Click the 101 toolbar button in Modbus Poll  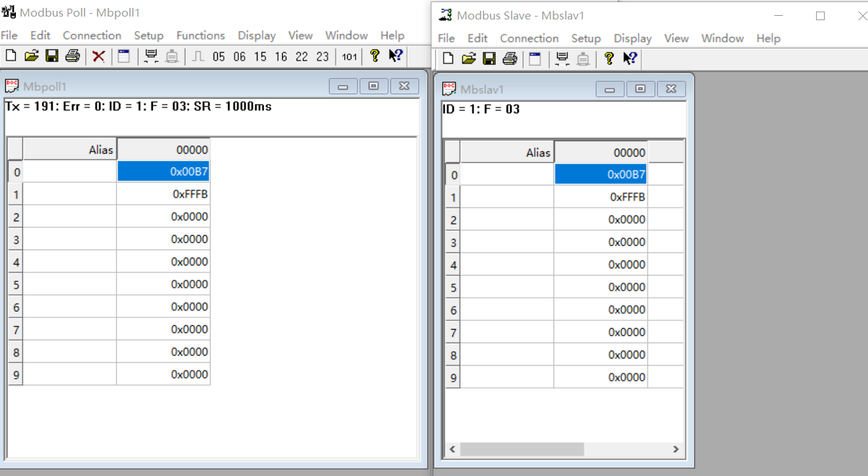[349, 56]
